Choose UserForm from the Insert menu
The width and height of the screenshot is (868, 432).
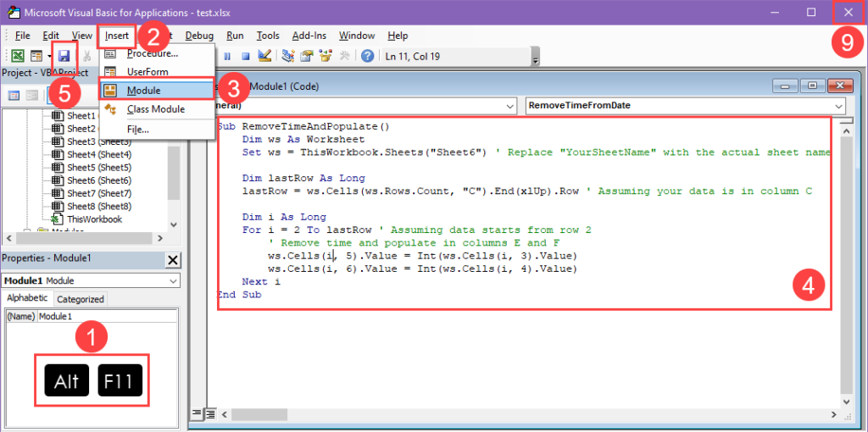coord(157,72)
